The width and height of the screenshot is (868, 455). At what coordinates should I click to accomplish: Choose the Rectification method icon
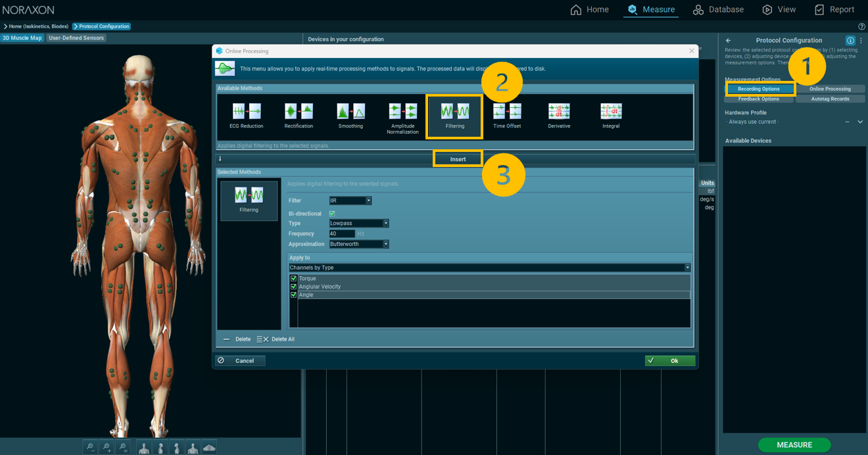(299, 111)
